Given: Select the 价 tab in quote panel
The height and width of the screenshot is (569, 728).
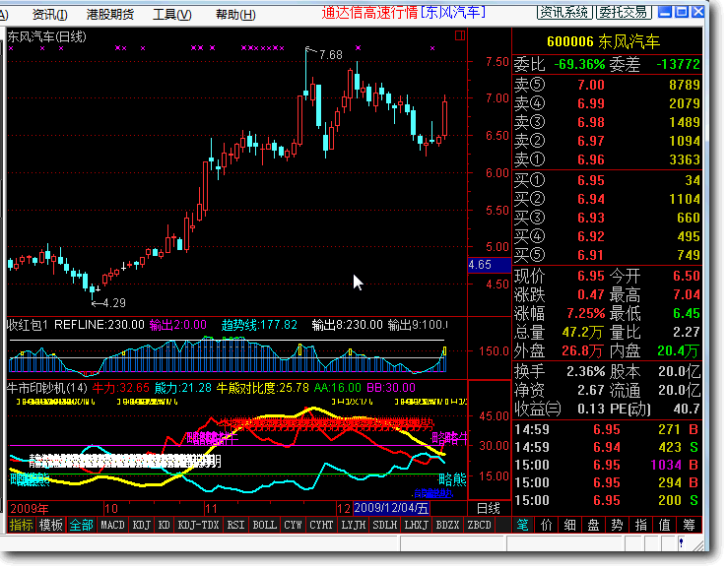Looking at the screenshot, I should (x=547, y=525).
